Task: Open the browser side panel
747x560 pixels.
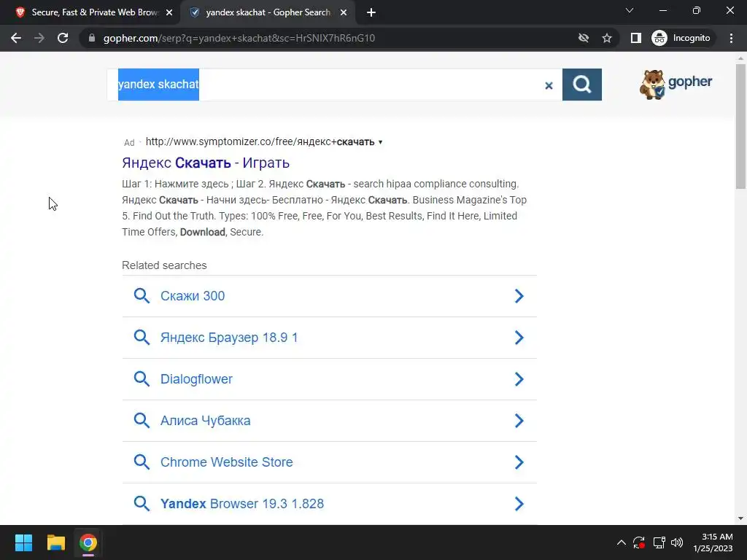Action: [635, 38]
